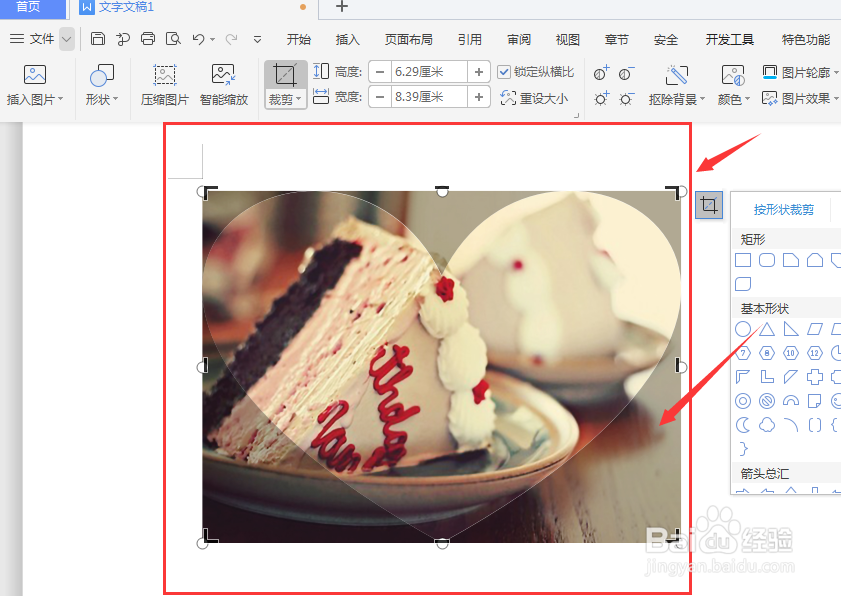
Task: Open the 颜色 (Color) dropdown
Action: [733, 98]
